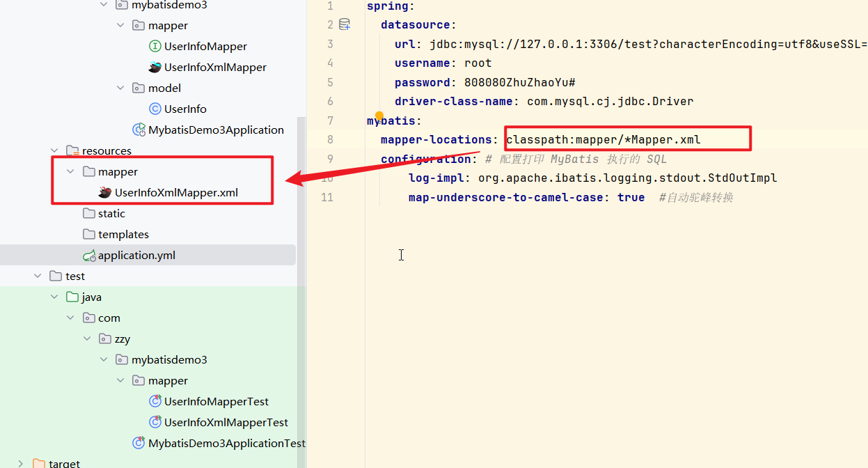Click the resources folder icon
The width and height of the screenshot is (868, 468).
[x=72, y=151]
